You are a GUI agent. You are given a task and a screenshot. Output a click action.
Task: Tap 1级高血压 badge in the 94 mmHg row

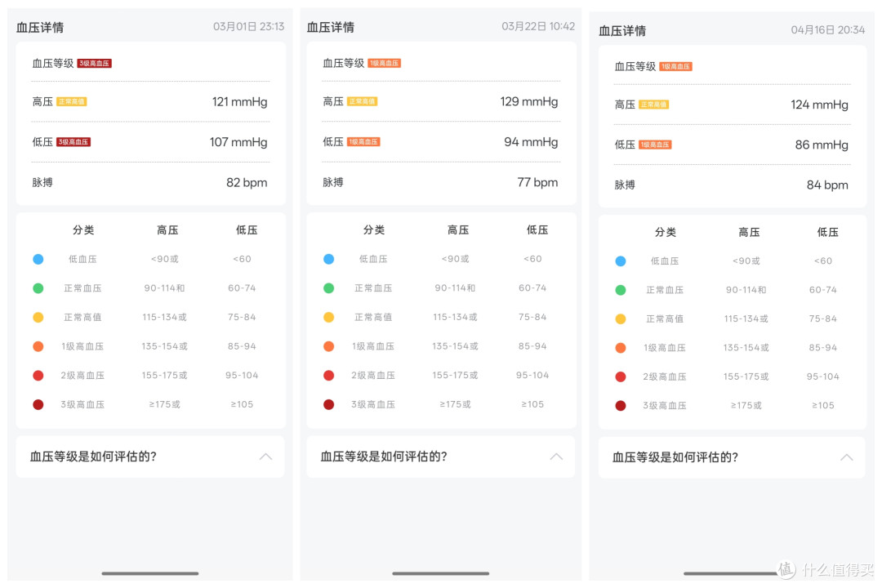(x=364, y=142)
